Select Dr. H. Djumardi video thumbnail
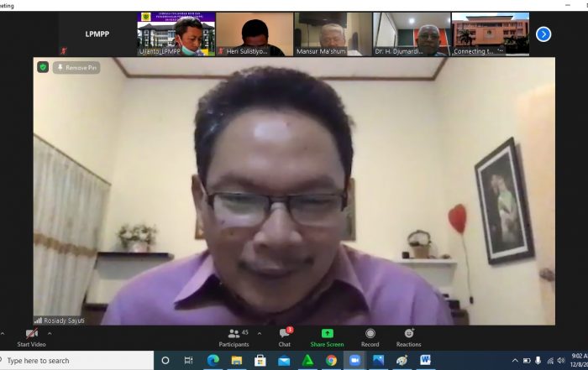The height and width of the screenshot is (370, 588). pyautogui.click(x=412, y=34)
